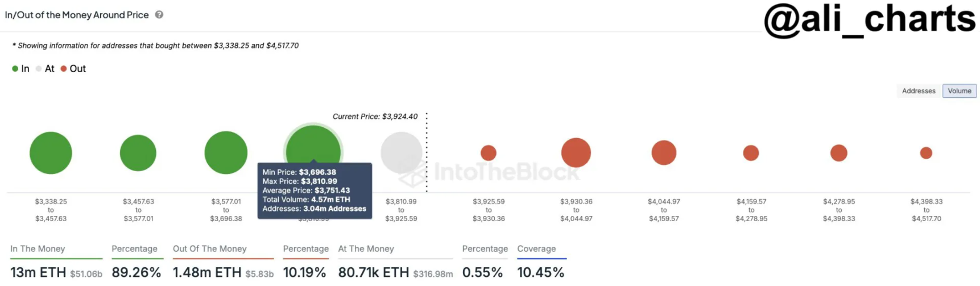Click the green bubble for $3,457.63 to $3,577.01
Image resolution: width=980 pixels, height=286 pixels.
click(138, 153)
